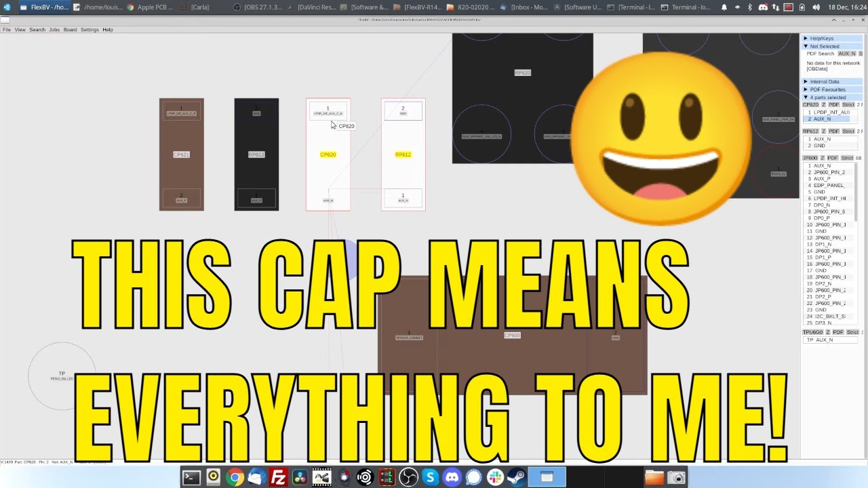Click the AUX_N PDF Search button
This screenshot has width=868, height=488.
click(847, 54)
